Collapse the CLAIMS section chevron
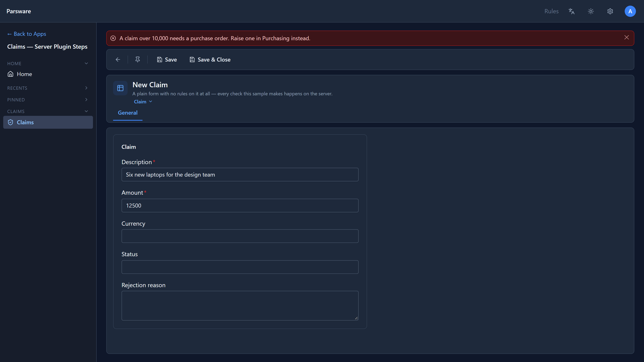Screen dimensions: 644x362 pos(86,111)
